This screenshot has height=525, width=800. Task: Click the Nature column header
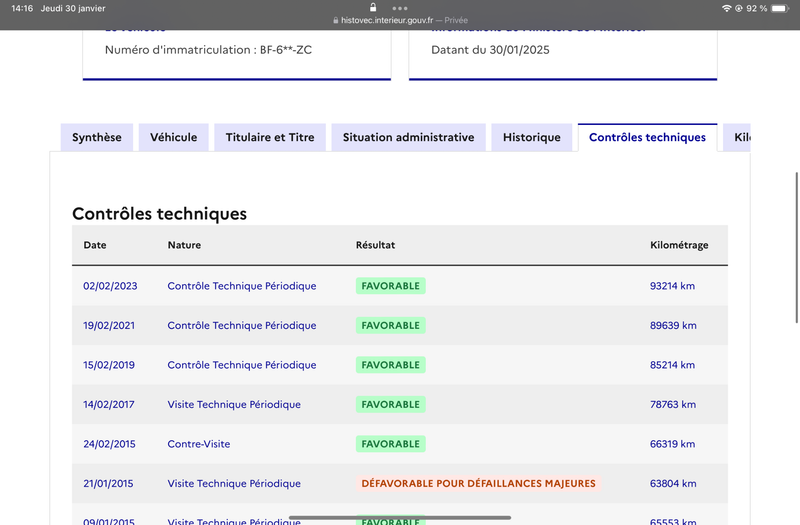(184, 245)
